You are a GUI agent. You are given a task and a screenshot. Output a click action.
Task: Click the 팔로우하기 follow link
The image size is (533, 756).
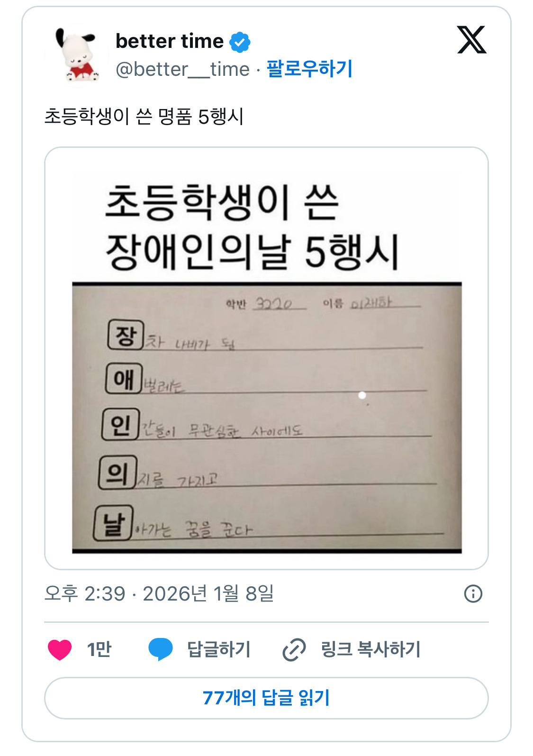309,69
